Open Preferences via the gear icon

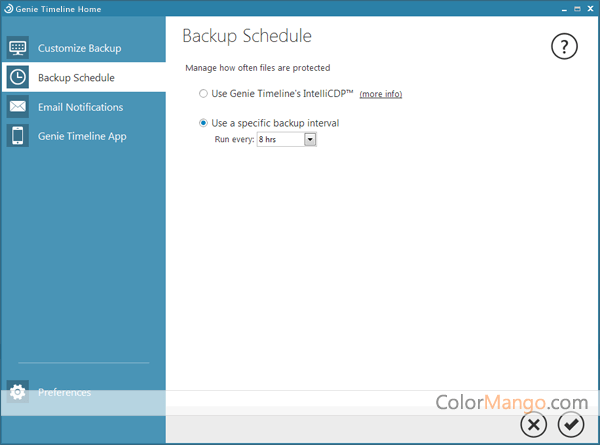tap(18, 393)
